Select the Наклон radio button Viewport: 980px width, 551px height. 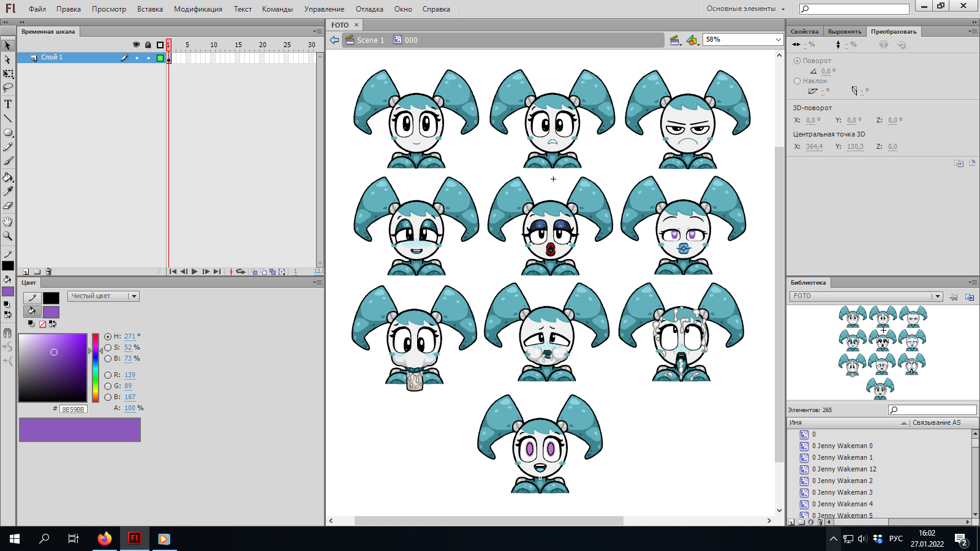pos(797,81)
